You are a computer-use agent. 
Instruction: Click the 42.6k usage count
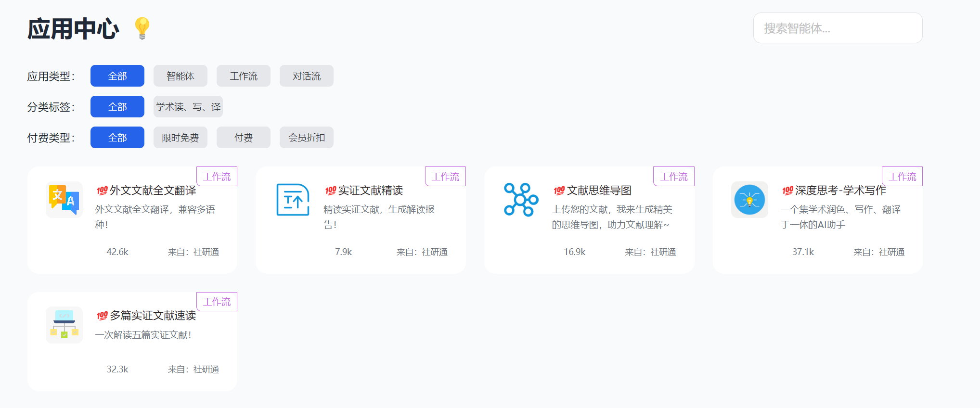pyautogui.click(x=117, y=252)
